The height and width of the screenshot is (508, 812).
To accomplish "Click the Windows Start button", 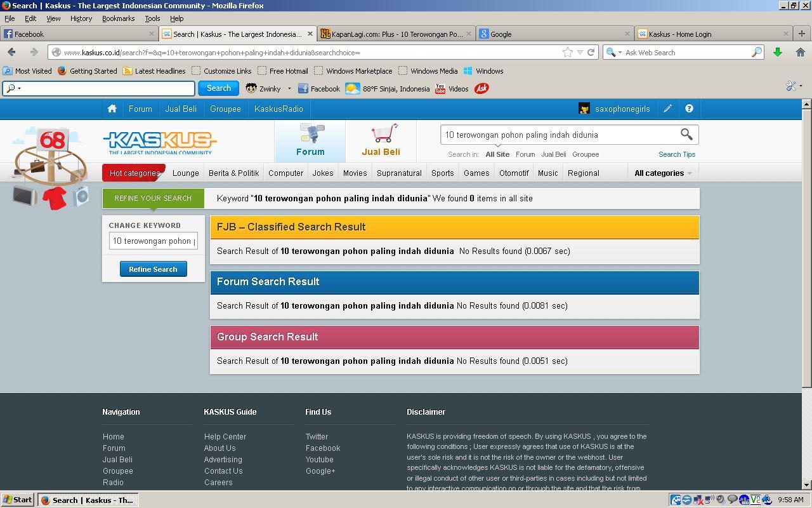I will click(x=18, y=500).
